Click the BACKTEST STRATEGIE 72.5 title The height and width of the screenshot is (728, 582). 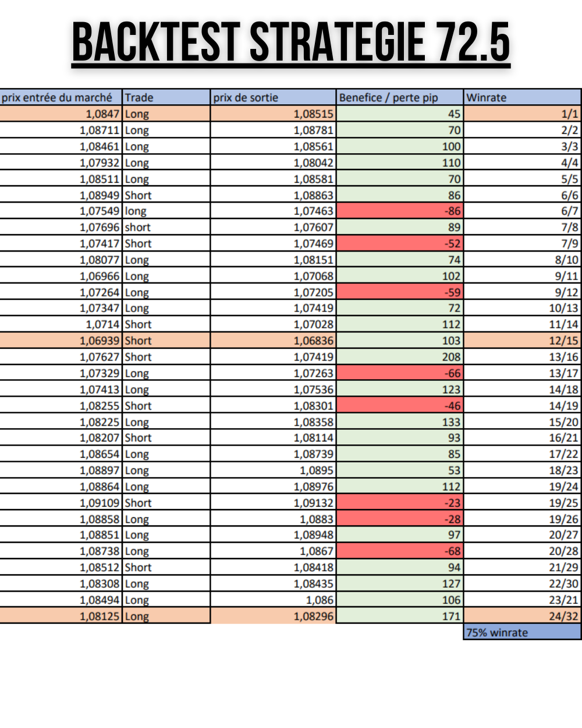point(291,42)
